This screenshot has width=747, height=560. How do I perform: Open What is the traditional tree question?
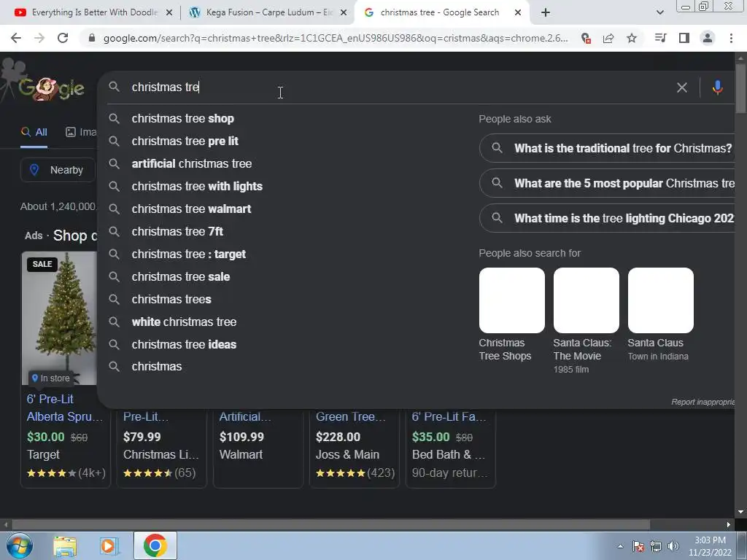click(x=608, y=148)
